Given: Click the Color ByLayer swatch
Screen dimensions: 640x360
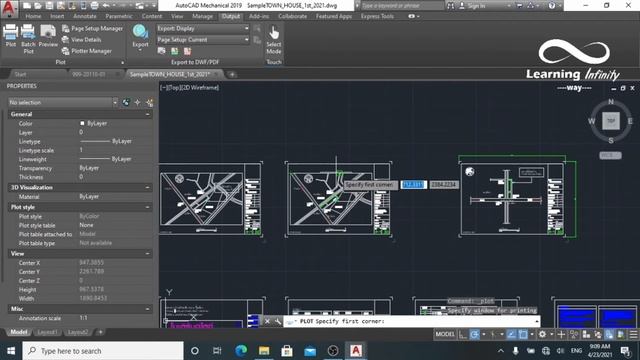Looking at the screenshot, I should pyautogui.click(x=82, y=123).
